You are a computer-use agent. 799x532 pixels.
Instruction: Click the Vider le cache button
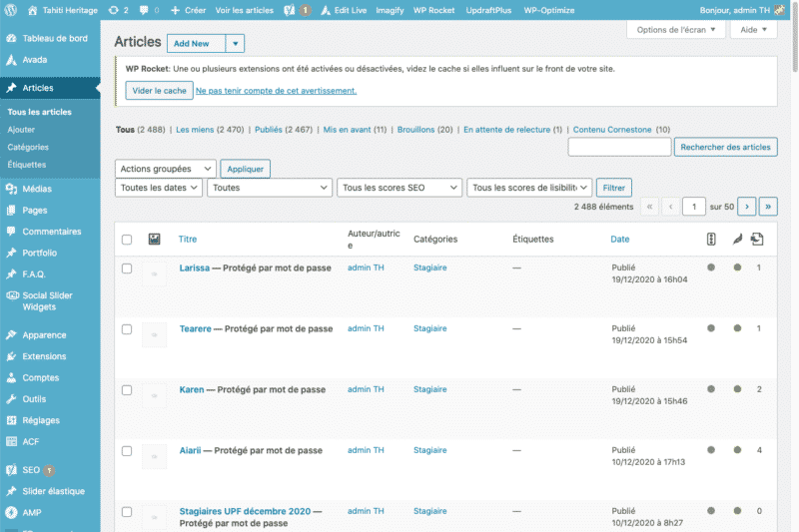coord(160,90)
